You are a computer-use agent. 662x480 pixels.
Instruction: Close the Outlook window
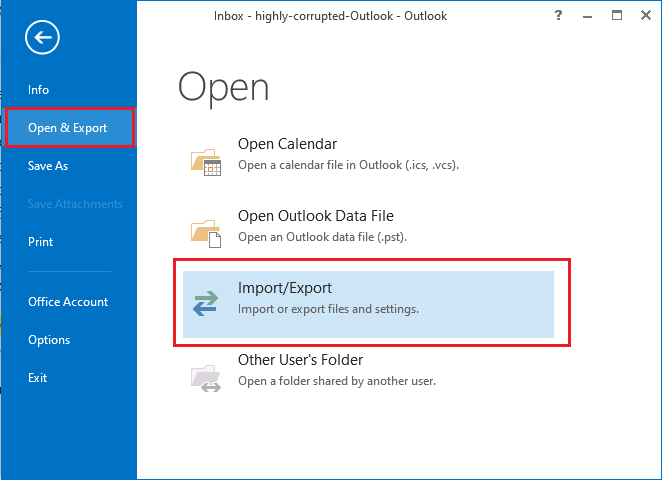pyautogui.click(x=646, y=16)
